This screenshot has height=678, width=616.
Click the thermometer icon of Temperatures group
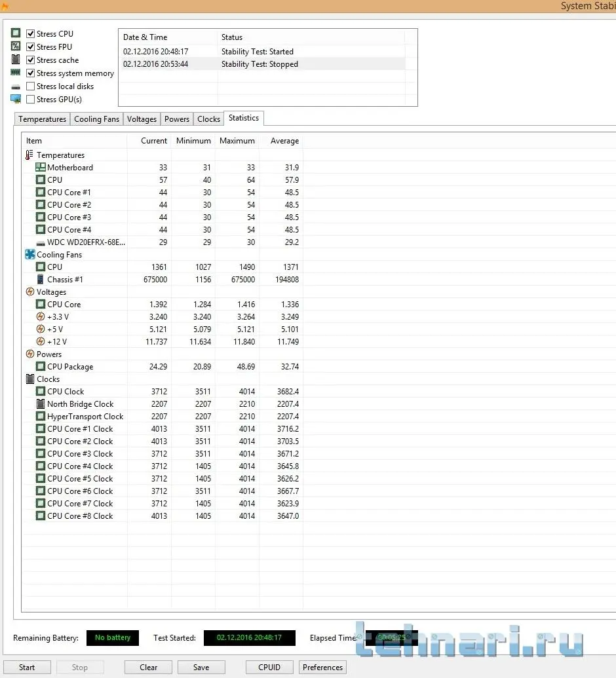click(x=29, y=155)
